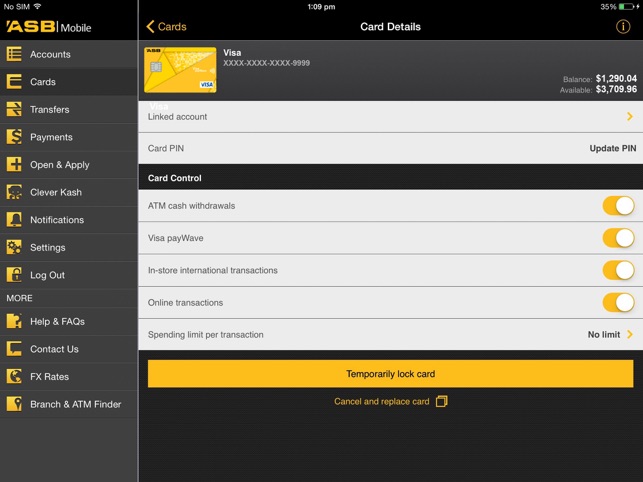643x482 pixels.
Task: Open the Clever Kash icon
Action: [14, 192]
